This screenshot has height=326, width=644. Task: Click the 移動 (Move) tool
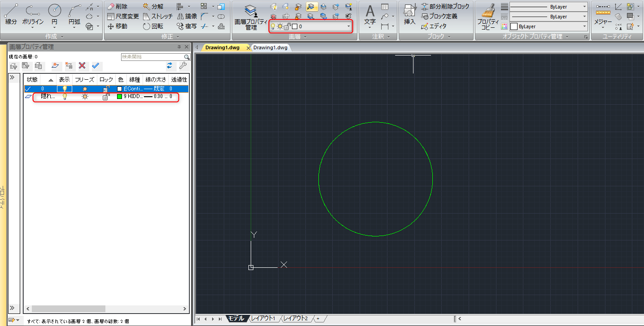pyautogui.click(x=118, y=26)
